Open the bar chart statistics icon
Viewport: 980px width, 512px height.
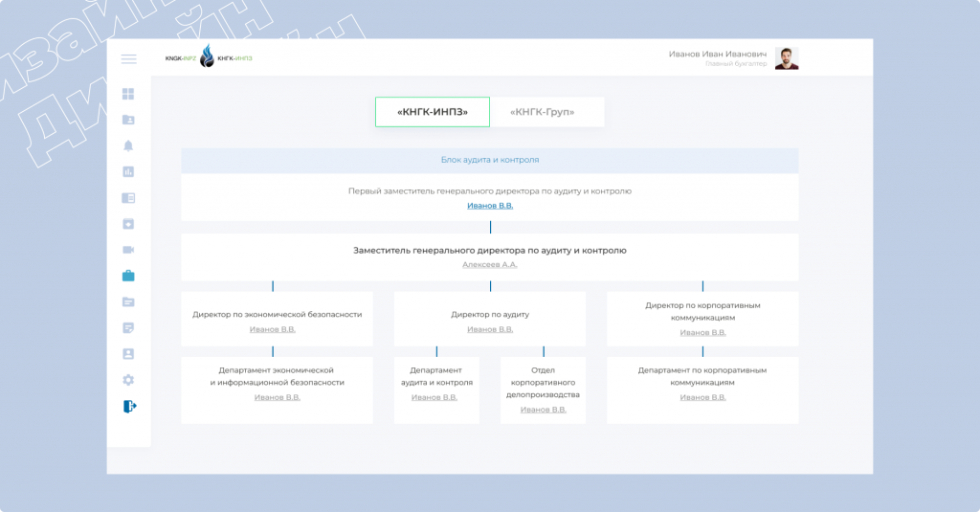[x=128, y=172]
